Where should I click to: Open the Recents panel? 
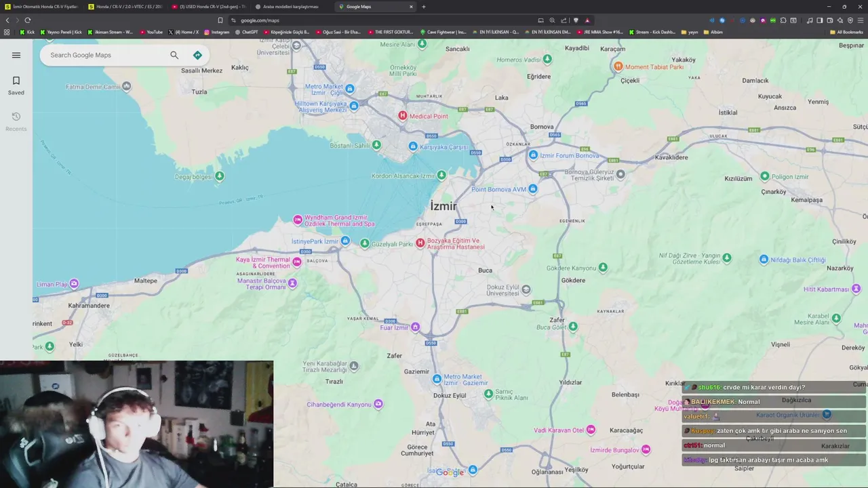[16, 122]
